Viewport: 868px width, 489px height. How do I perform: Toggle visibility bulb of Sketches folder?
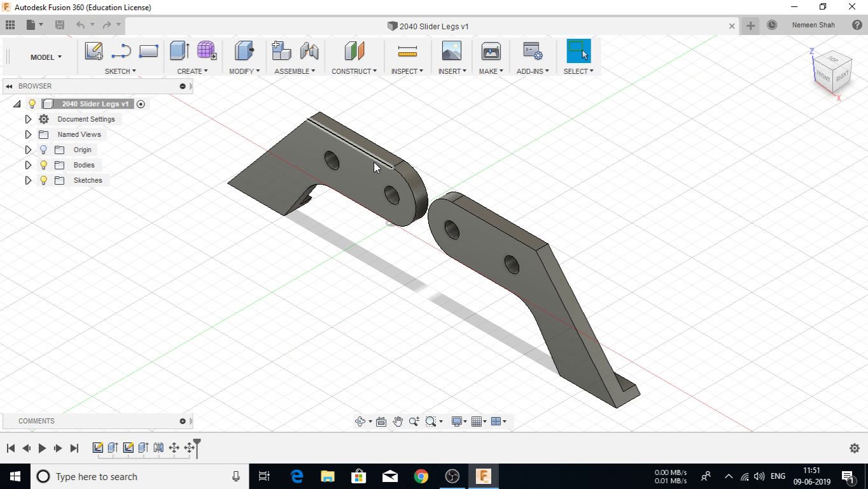click(43, 180)
